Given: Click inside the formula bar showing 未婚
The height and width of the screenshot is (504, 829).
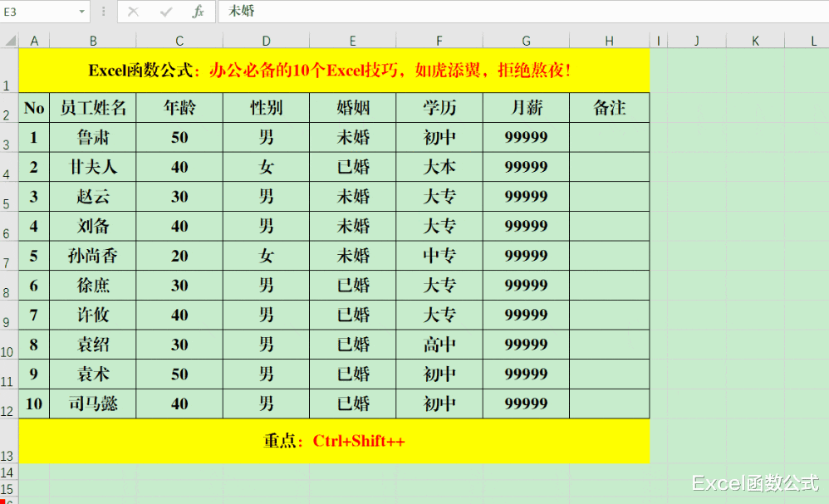Looking at the screenshot, I should coord(332,12).
